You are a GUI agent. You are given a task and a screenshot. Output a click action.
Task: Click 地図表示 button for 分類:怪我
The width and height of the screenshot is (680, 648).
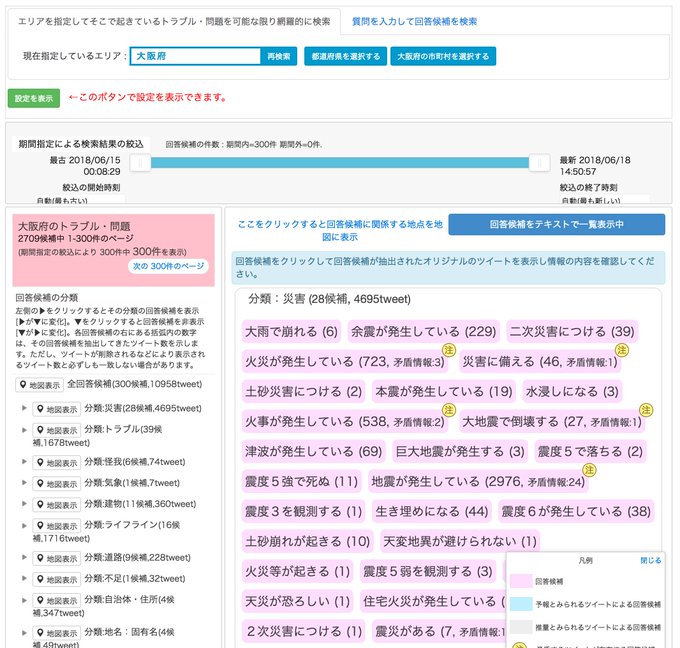(56, 463)
